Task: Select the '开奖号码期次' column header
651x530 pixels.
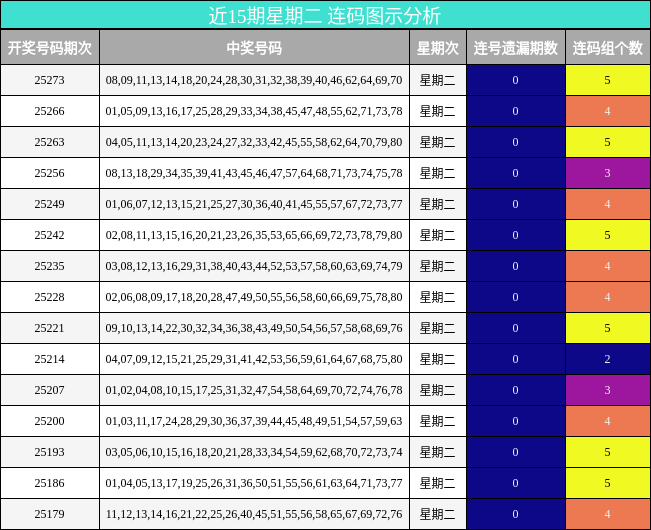Action: [x=50, y=48]
